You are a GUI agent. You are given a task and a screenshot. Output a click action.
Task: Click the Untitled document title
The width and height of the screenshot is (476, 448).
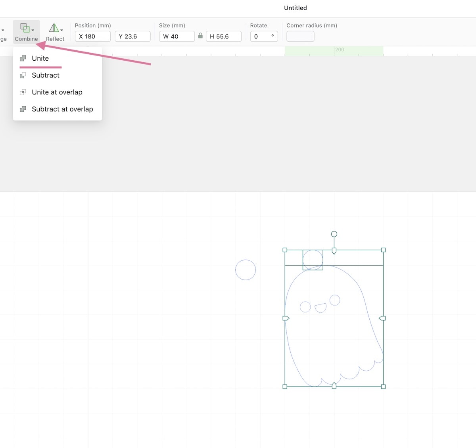tap(296, 8)
